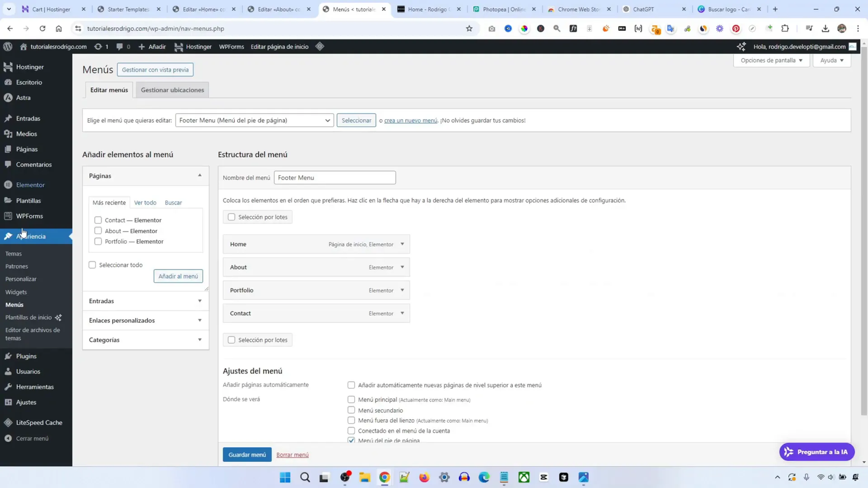
Task: Switch to the Gestionar ubicaciones tab
Action: coord(172,89)
